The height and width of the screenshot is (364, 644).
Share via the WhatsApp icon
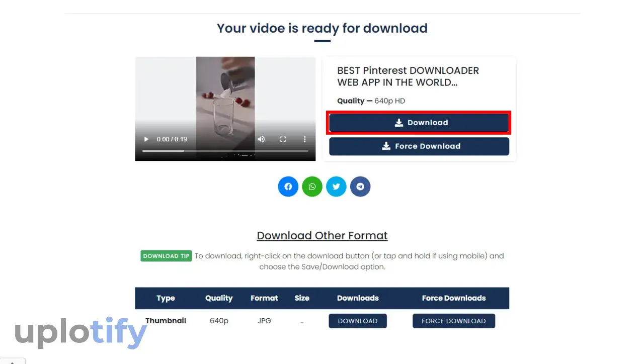coord(312,187)
